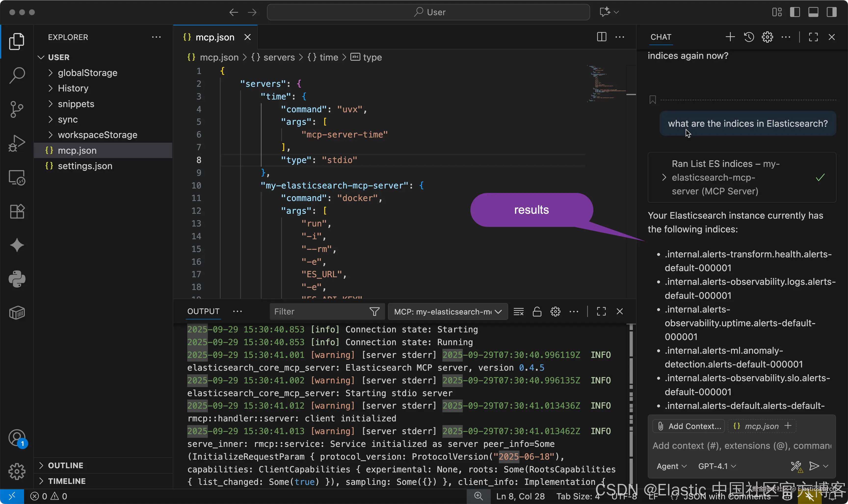848x504 pixels.
Task: Toggle output auto-scroll lock
Action: pos(537,311)
